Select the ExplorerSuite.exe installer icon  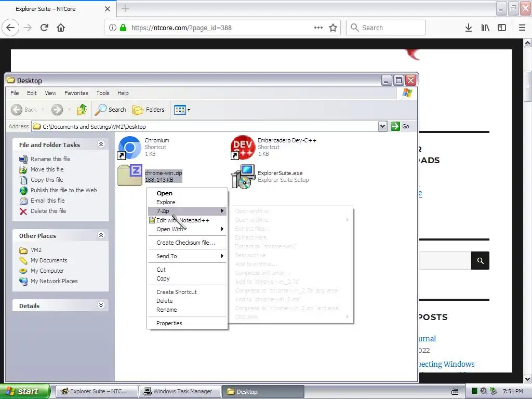pyautogui.click(x=243, y=177)
